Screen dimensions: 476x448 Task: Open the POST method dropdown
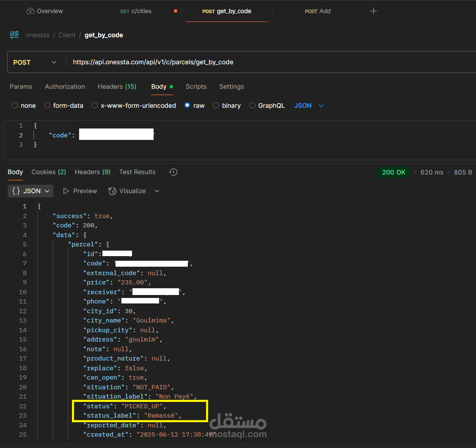click(x=35, y=62)
